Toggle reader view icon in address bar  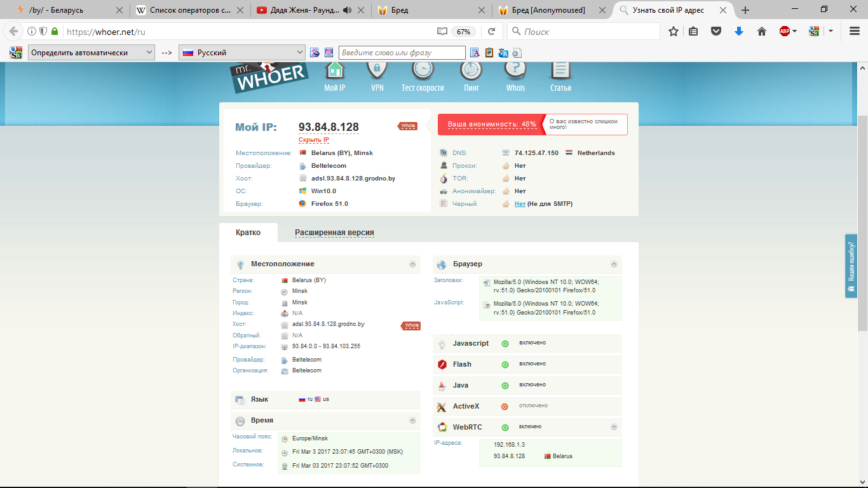pos(442,31)
